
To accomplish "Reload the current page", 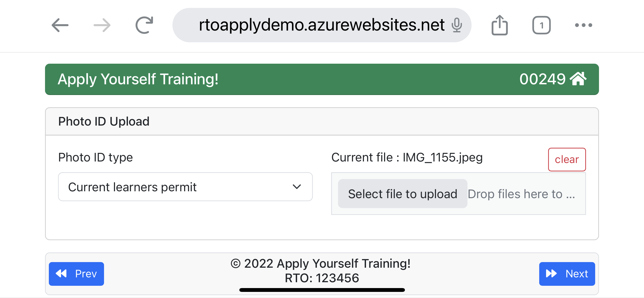I will point(144,25).
